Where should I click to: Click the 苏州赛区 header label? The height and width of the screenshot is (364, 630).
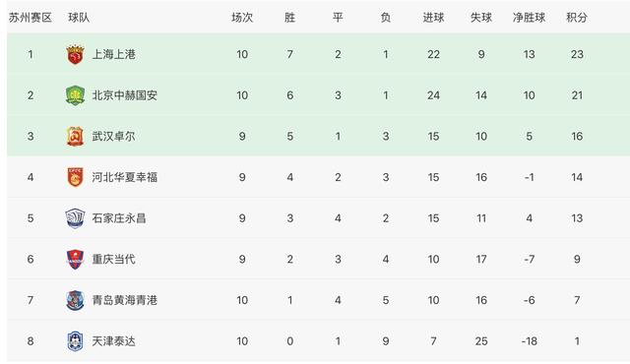point(31,18)
